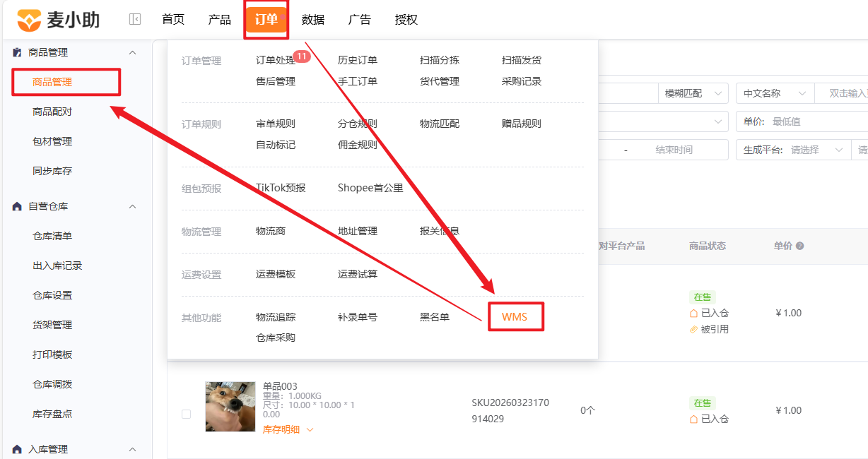Open 货代管理 from the menu
The image size is (868, 459).
click(440, 82)
